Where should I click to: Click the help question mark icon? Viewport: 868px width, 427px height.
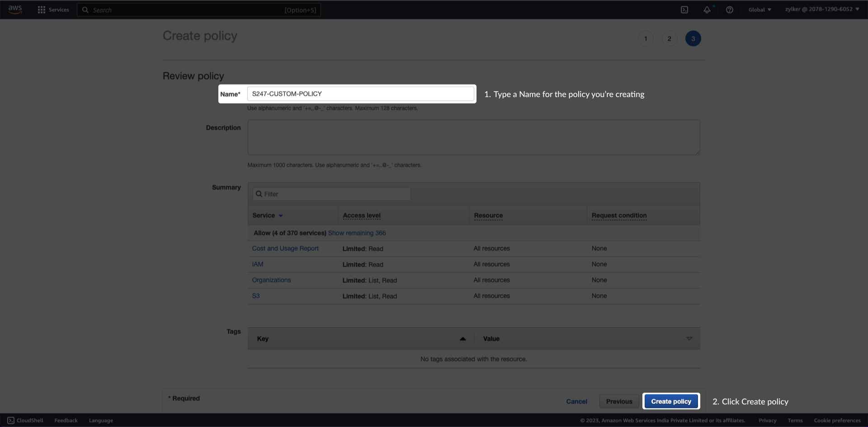729,9
